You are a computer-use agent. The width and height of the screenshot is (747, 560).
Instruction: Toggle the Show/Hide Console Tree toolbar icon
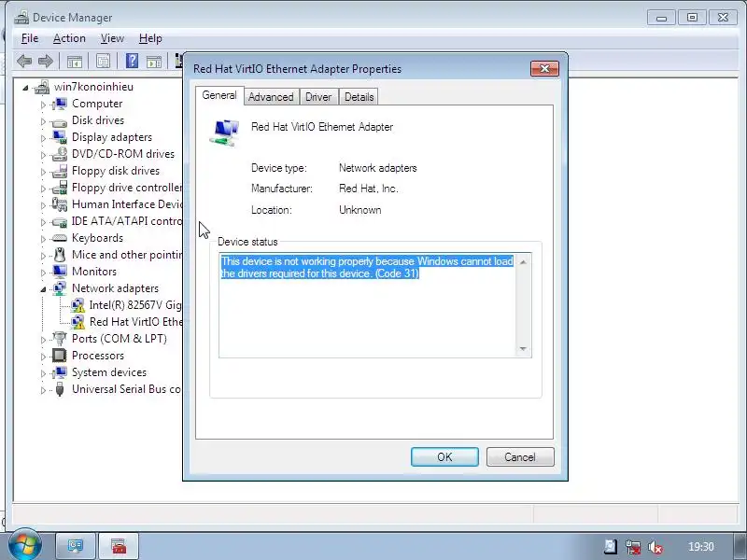75,61
